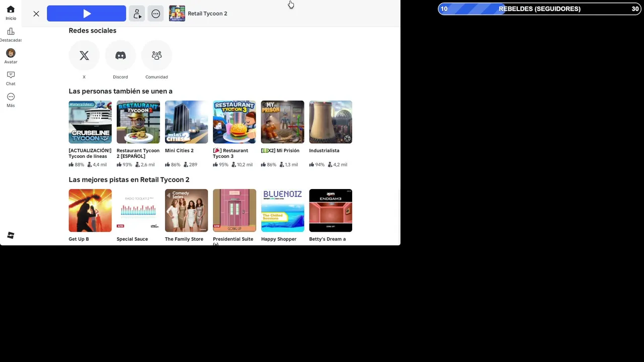Click "Las personas también se unen a" heading
This screenshot has width=644, height=362.
click(121, 91)
